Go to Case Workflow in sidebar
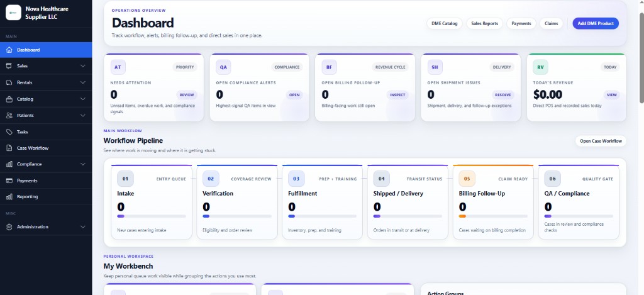Image resolution: width=644 pixels, height=295 pixels. [x=46, y=148]
